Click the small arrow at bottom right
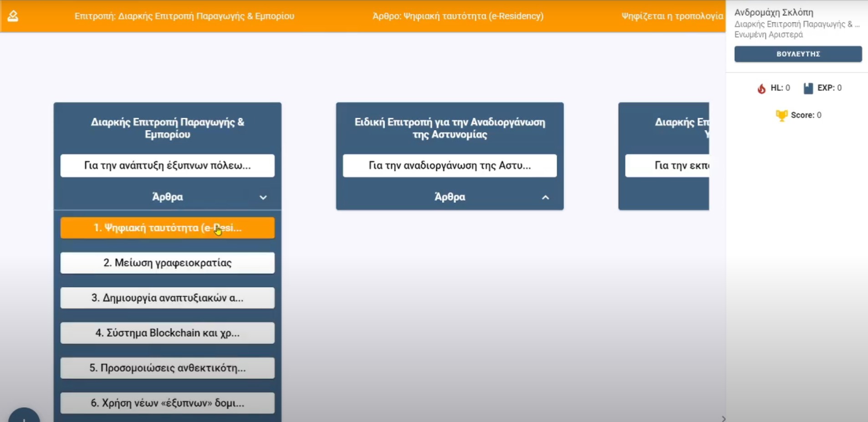This screenshot has height=422, width=868. (723, 418)
